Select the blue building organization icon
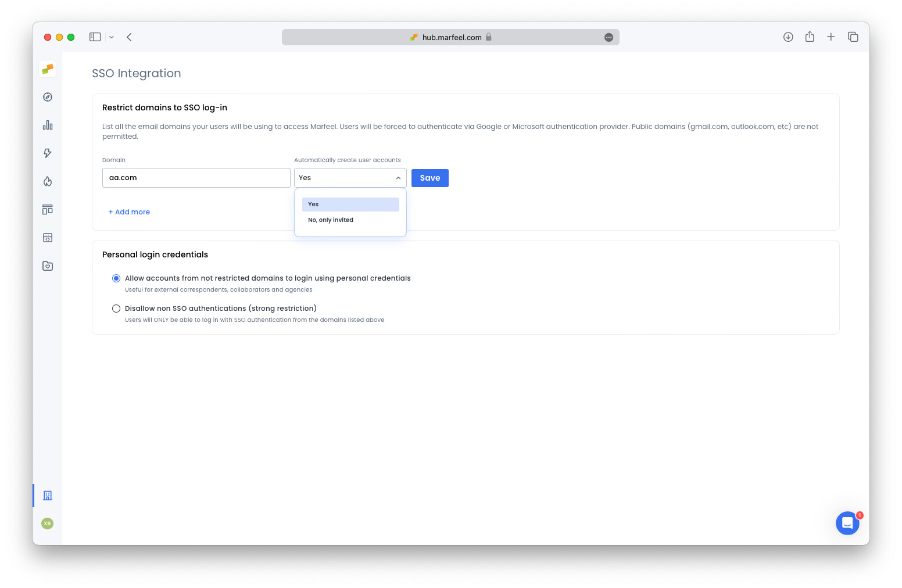Image resolution: width=902 pixels, height=588 pixels. [x=47, y=496]
